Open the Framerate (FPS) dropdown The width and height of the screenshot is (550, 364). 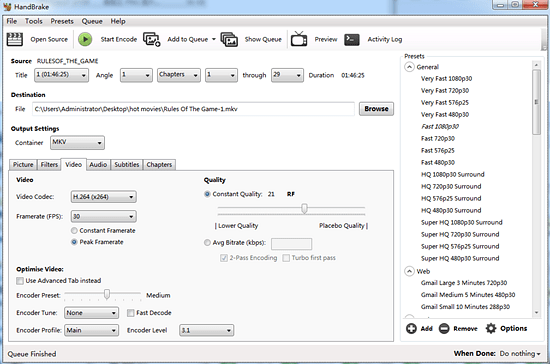(103, 216)
